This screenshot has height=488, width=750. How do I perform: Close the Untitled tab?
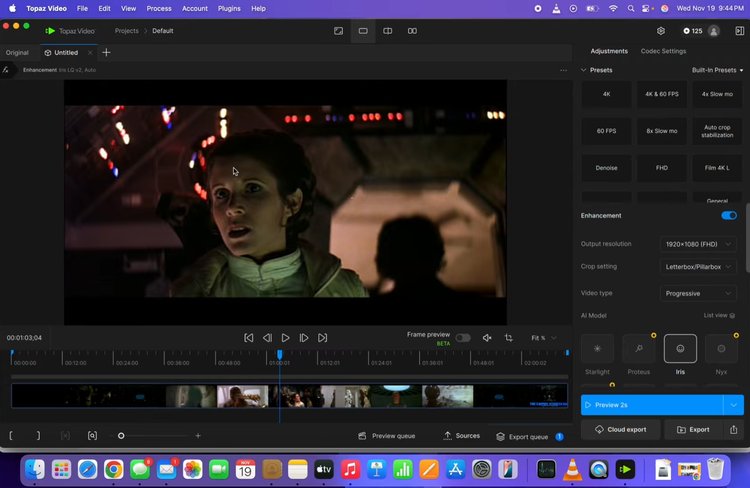click(90, 53)
